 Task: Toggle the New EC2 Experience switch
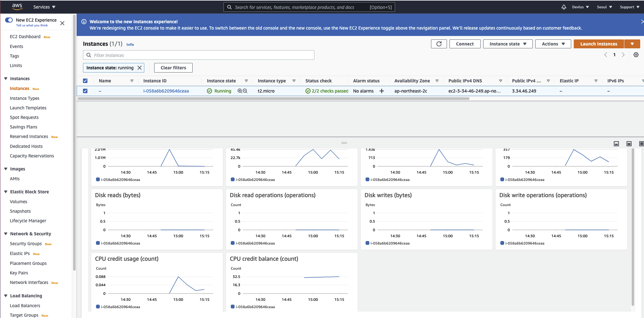click(9, 20)
